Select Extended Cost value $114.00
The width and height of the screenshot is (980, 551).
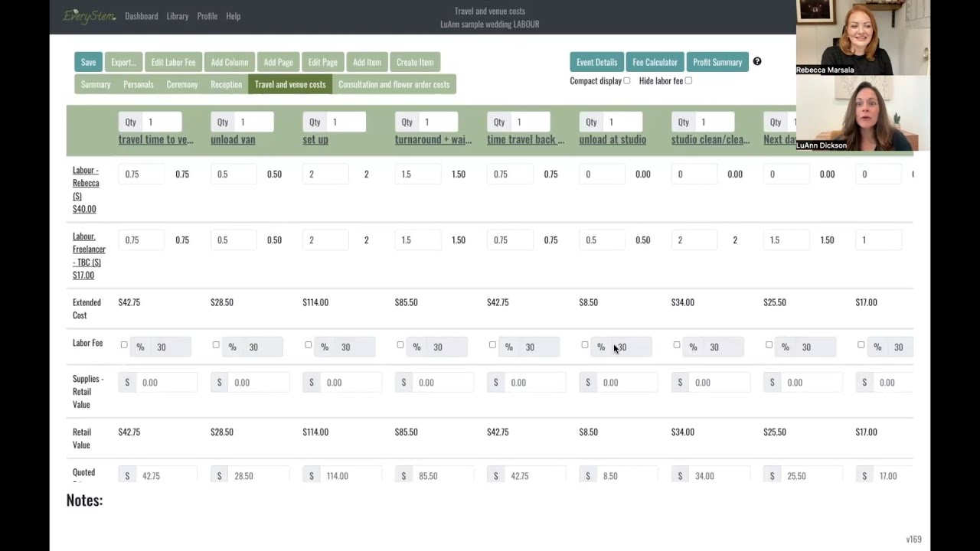coord(315,302)
